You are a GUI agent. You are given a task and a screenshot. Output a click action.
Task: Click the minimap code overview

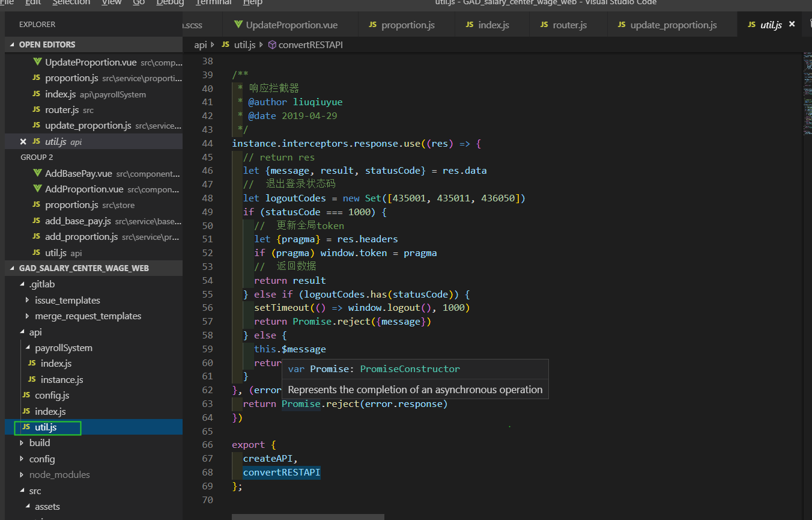pos(807,90)
